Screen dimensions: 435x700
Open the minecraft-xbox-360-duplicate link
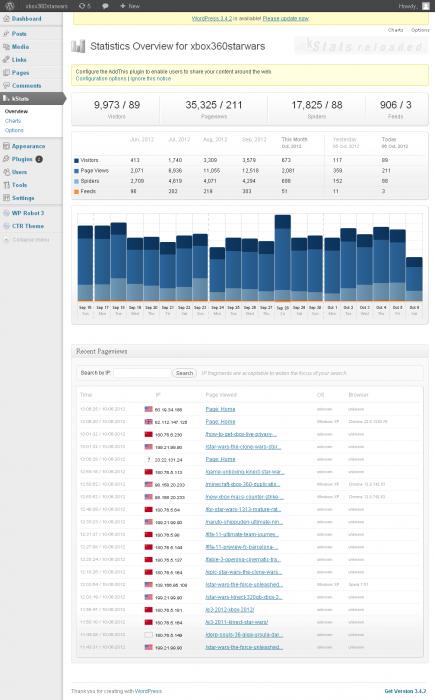[243, 484]
